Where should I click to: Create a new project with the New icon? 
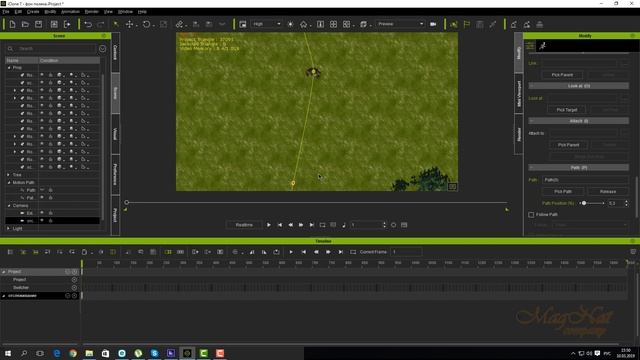[x=12, y=24]
